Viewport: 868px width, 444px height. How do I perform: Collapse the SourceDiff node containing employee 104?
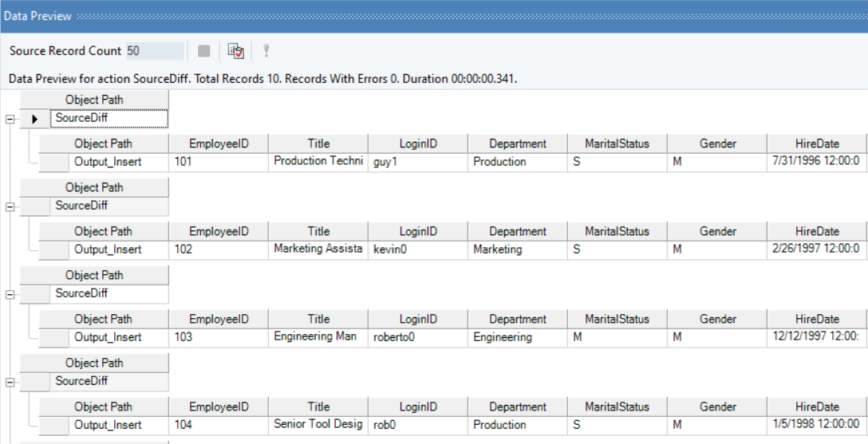10,382
